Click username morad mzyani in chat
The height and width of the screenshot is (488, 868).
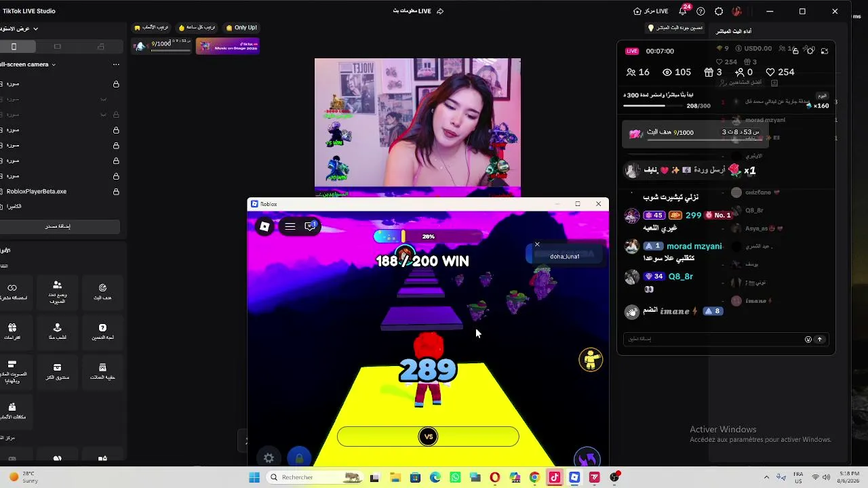pos(694,247)
